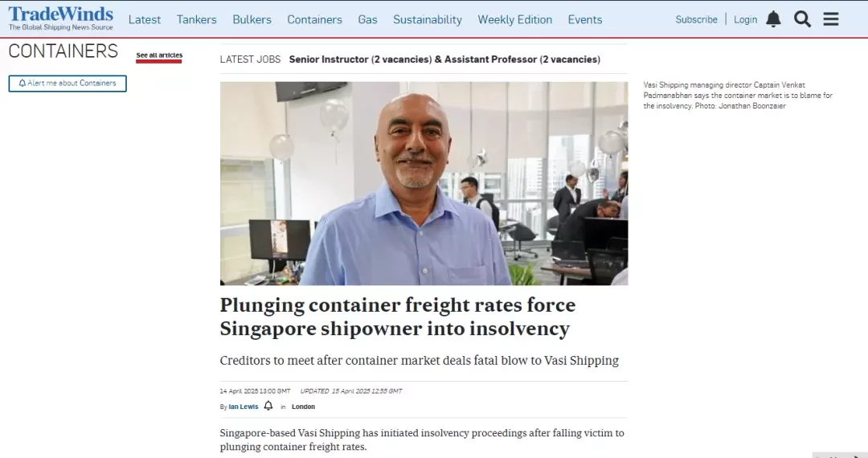Open the Gas section

pos(367,19)
